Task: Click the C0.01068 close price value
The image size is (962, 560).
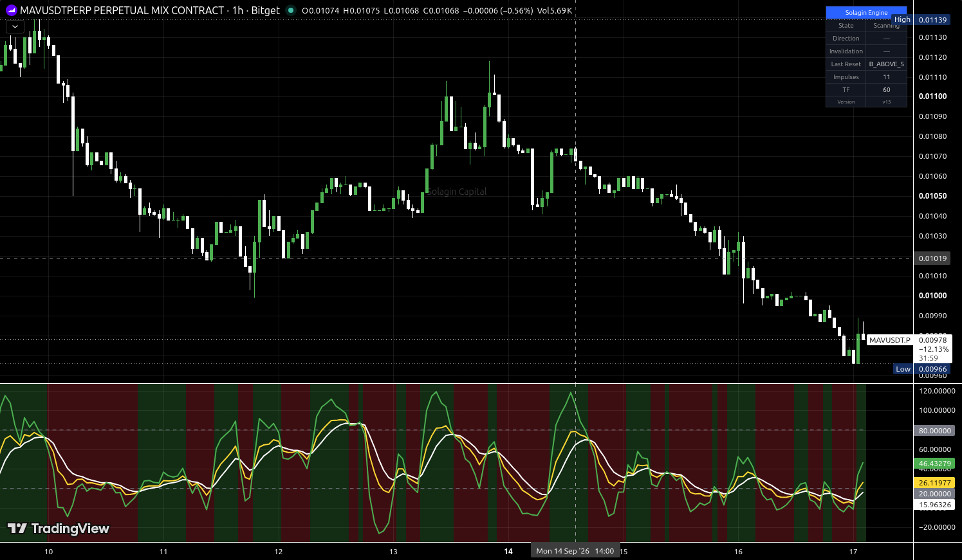Action: (441, 10)
